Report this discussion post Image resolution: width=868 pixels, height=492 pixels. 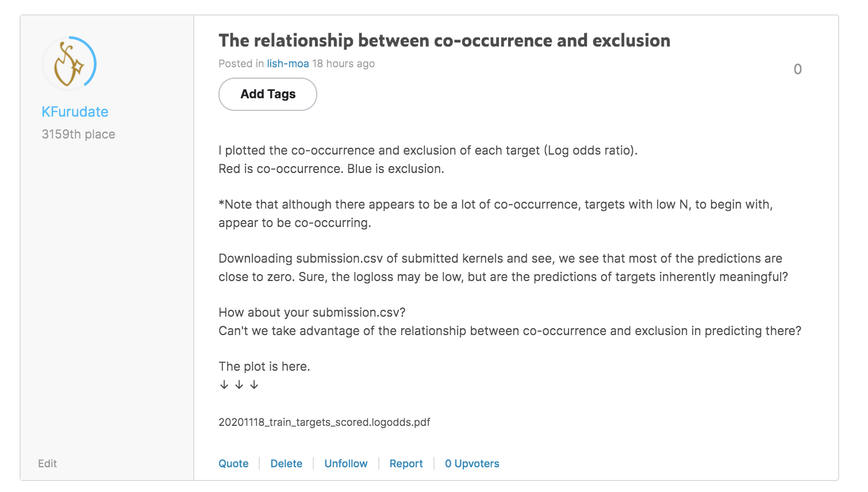[406, 463]
